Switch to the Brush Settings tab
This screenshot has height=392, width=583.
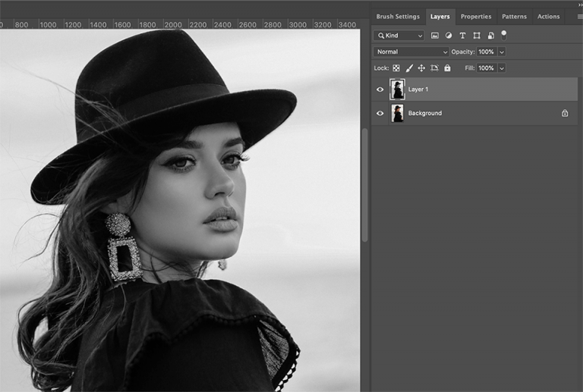pyautogui.click(x=398, y=17)
